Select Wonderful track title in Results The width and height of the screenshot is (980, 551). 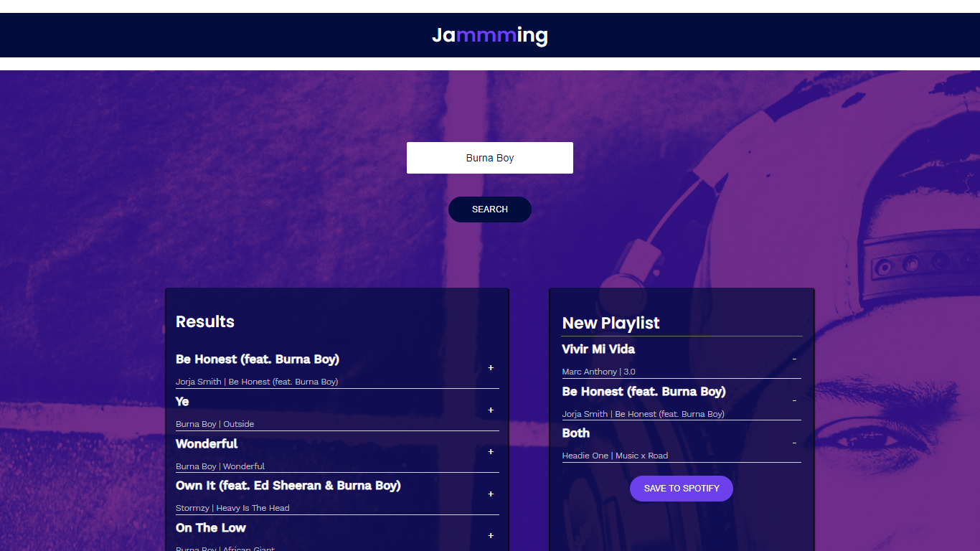pos(207,443)
